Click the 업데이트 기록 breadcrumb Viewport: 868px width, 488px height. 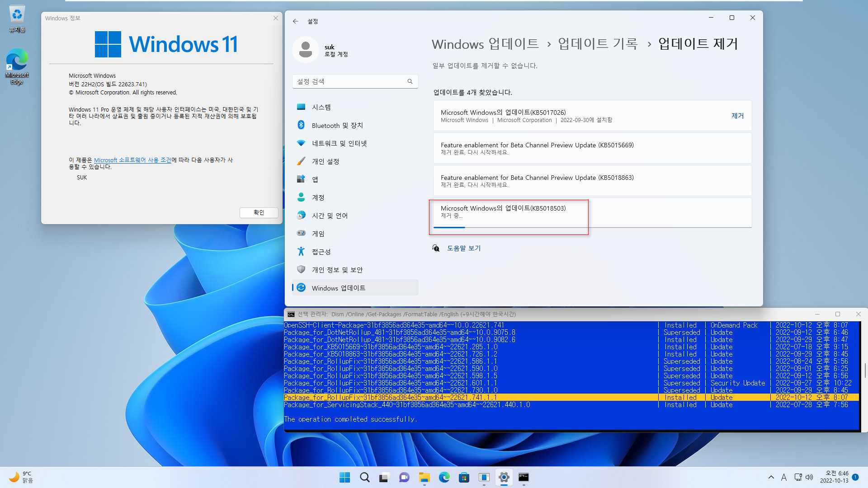[x=598, y=44]
